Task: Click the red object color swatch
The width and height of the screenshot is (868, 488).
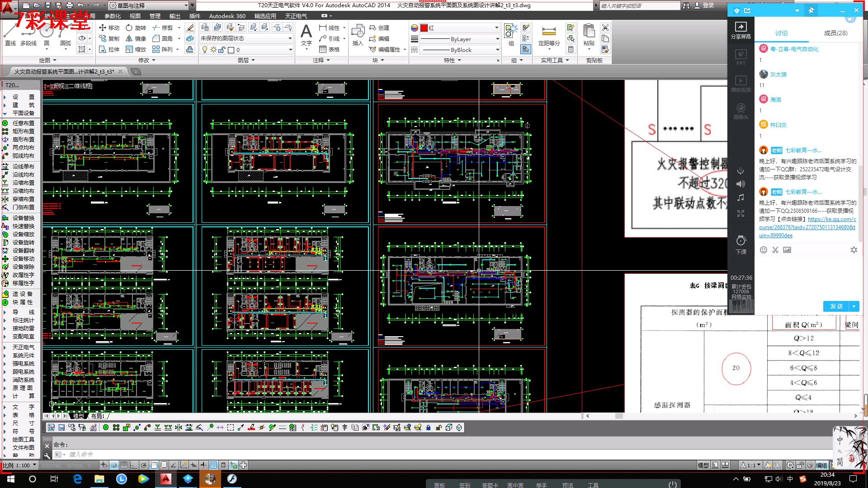Action: (x=424, y=28)
